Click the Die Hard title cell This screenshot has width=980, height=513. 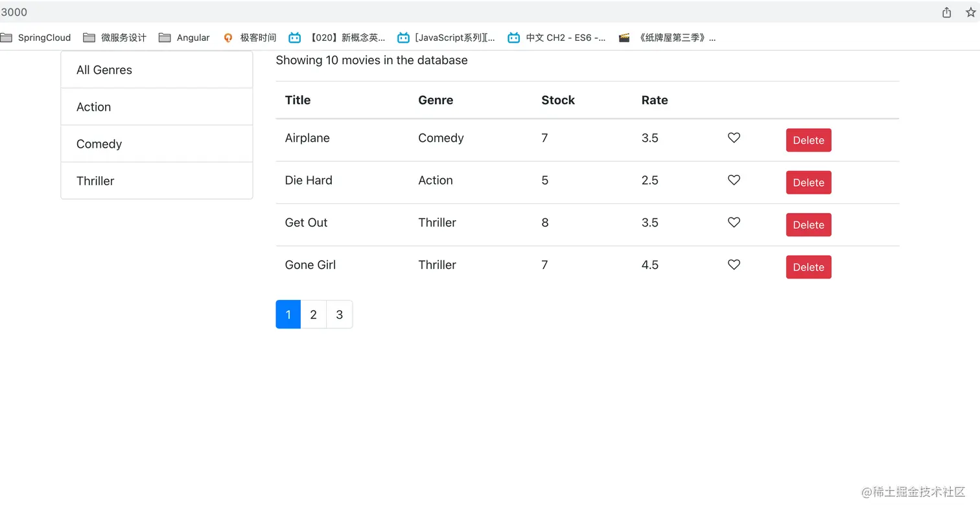click(x=309, y=180)
